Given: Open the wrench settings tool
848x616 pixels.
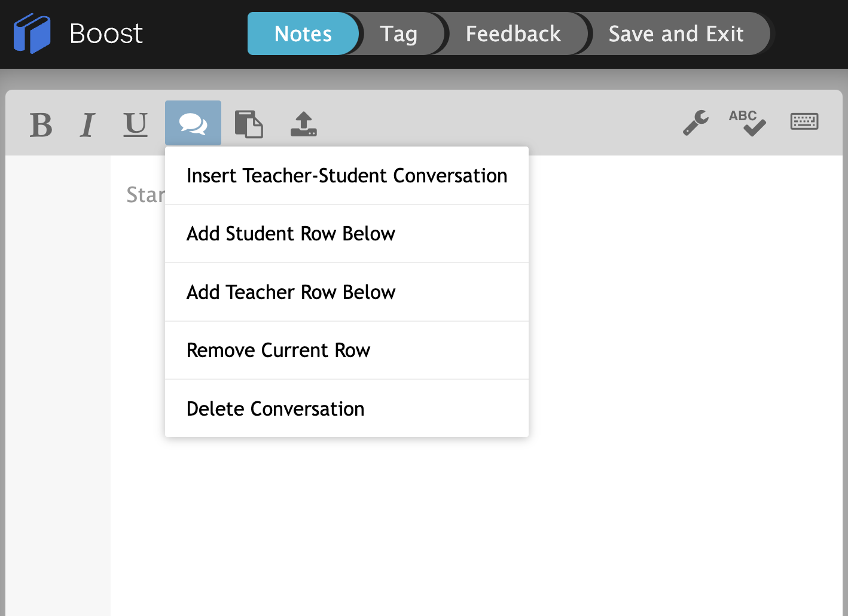Looking at the screenshot, I should coord(696,123).
